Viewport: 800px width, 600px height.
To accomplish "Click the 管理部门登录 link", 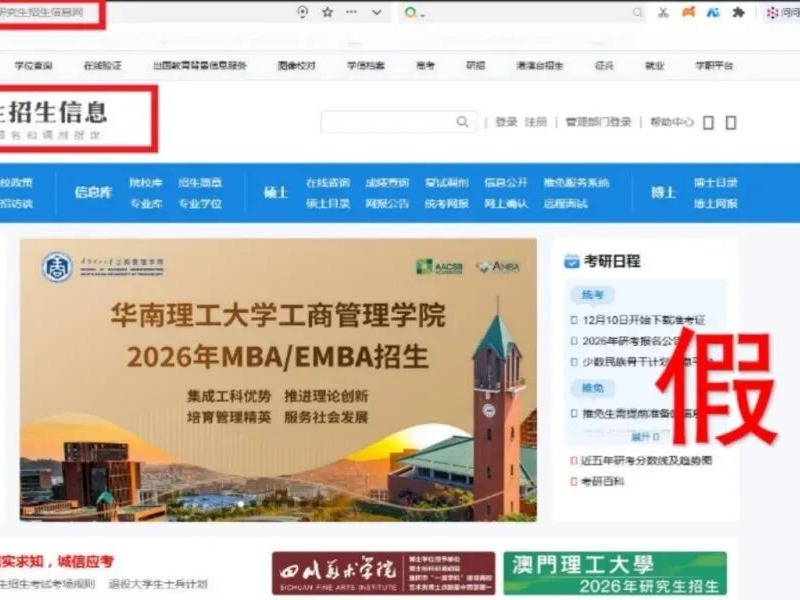I will pyautogui.click(x=598, y=122).
